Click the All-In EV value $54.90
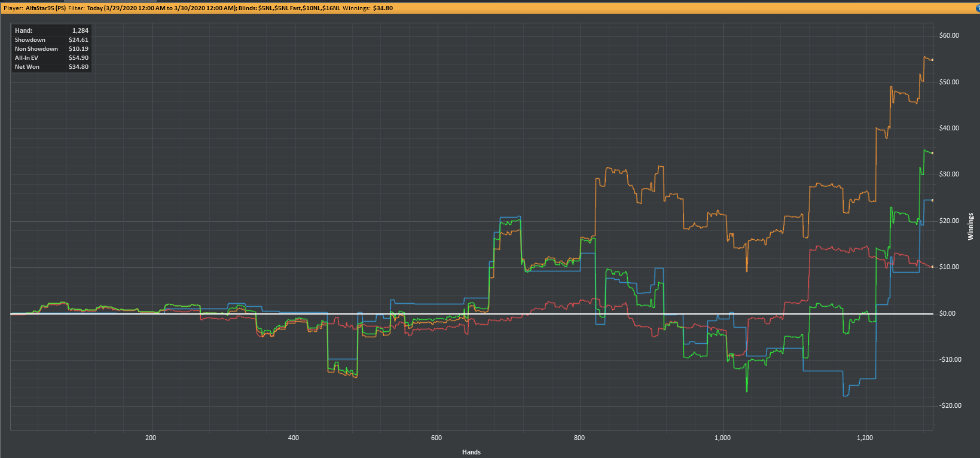The image size is (980, 458). pyautogui.click(x=78, y=58)
